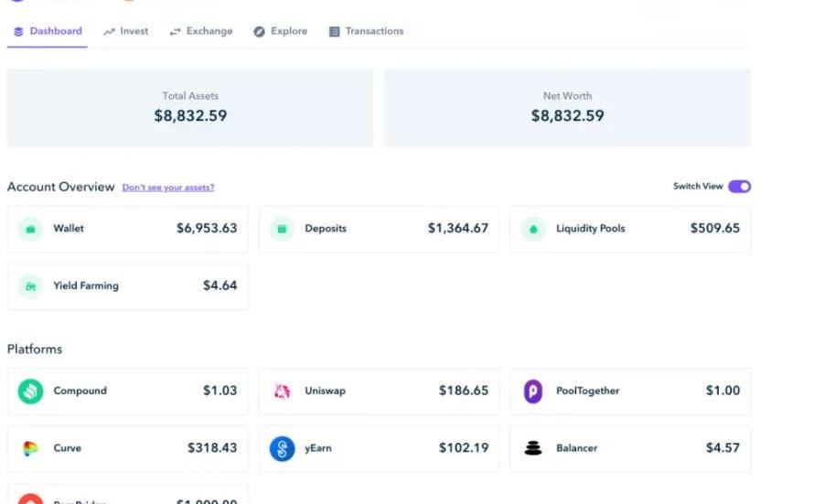Click the Balancer stacked stones icon
Viewport: 835px width, 504px height.
(x=533, y=448)
